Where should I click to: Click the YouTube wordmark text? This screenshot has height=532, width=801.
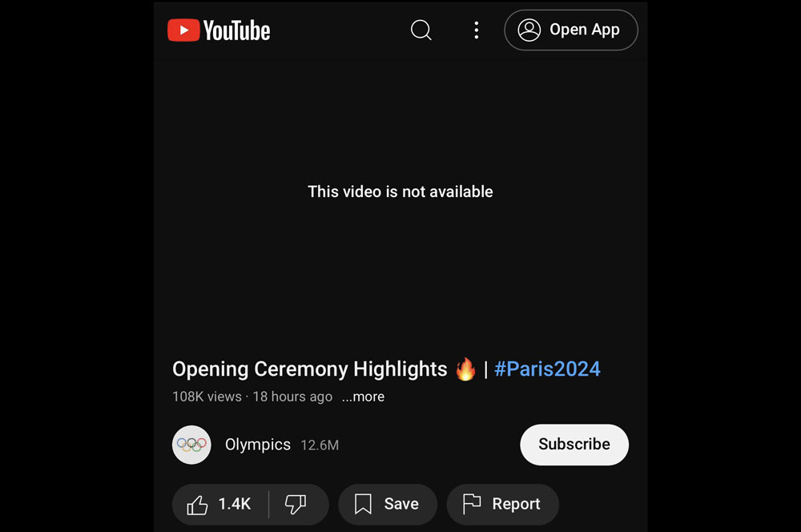(236, 30)
